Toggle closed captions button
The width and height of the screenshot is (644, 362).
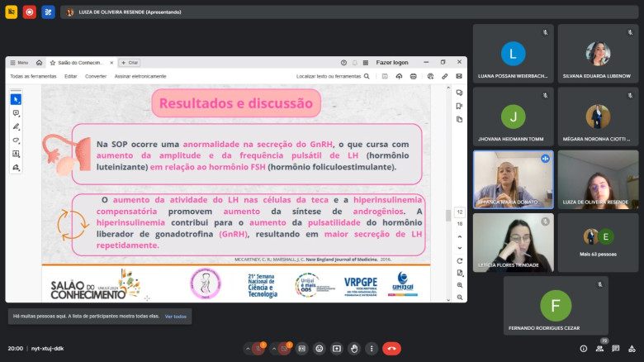301,349
